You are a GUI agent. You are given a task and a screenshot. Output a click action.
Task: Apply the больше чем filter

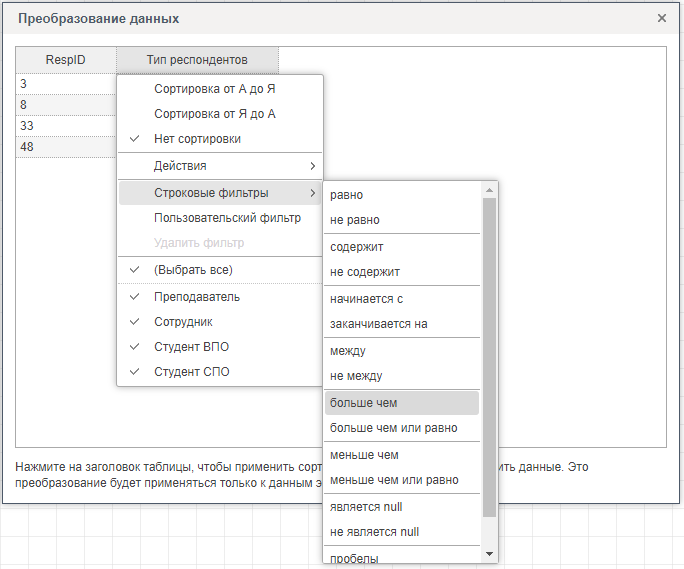364,402
